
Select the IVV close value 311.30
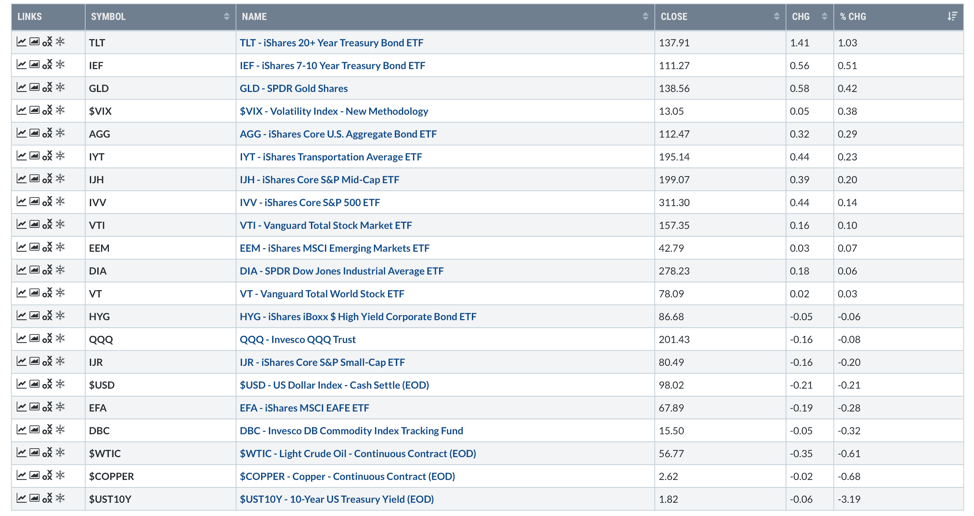[674, 202]
